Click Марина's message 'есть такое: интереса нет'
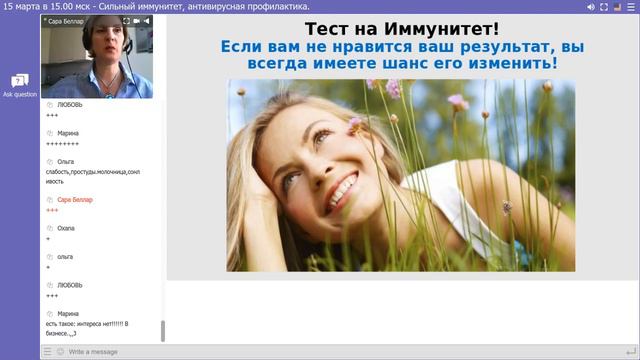 click(x=87, y=329)
